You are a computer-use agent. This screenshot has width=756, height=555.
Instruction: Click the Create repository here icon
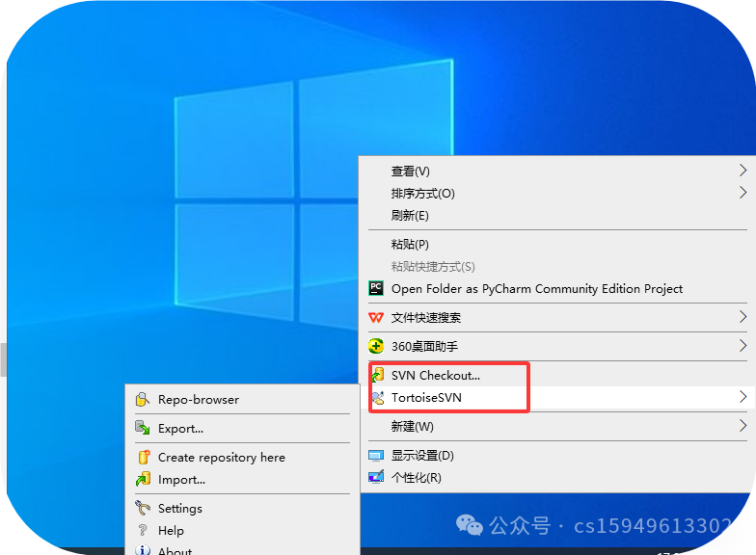pos(143,457)
